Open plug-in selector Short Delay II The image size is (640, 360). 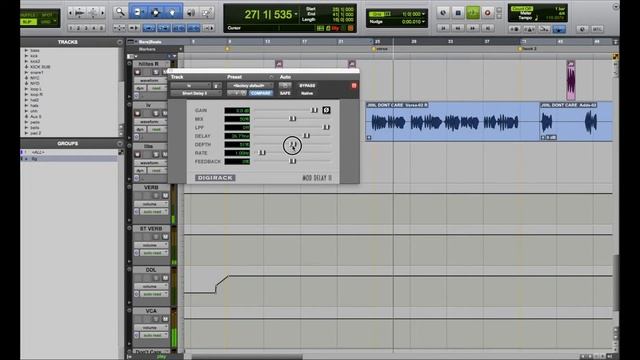[196, 93]
